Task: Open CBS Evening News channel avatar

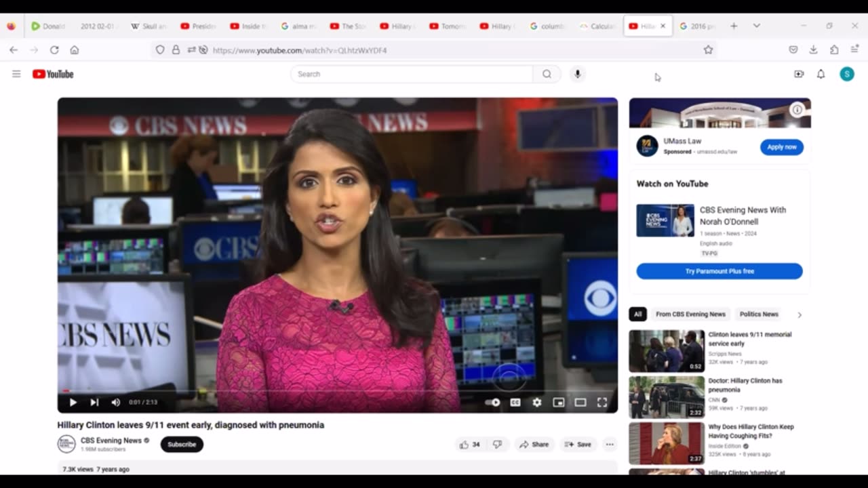Action: pos(66,444)
